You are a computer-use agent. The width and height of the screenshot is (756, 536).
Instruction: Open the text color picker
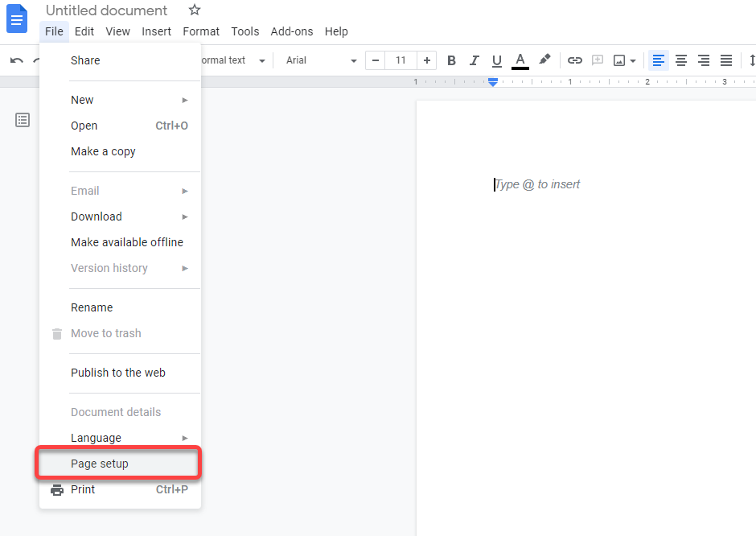click(520, 60)
